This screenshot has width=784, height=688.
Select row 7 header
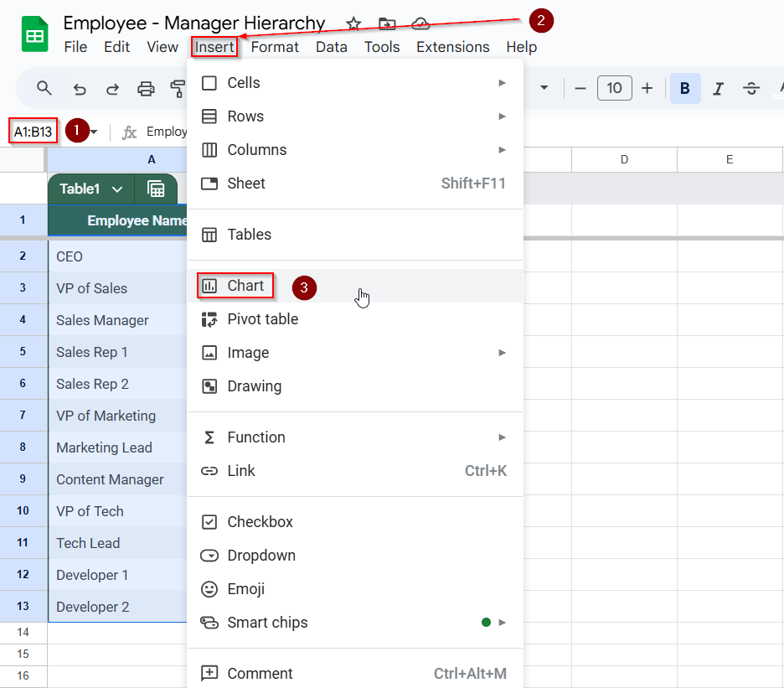tap(23, 416)
